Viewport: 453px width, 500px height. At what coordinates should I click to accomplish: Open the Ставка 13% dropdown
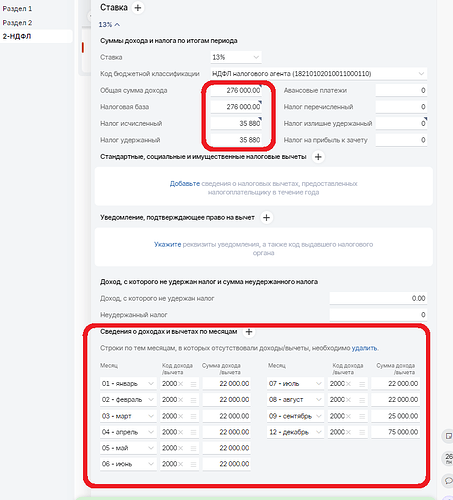point(236,57)
